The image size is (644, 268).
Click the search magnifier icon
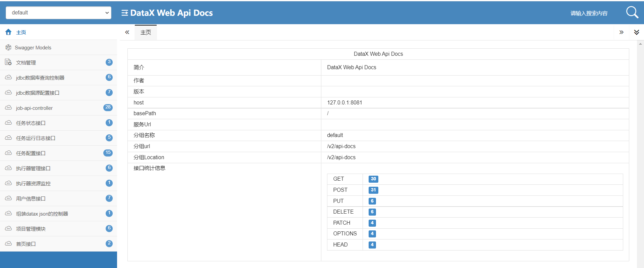tap(632, 12)
